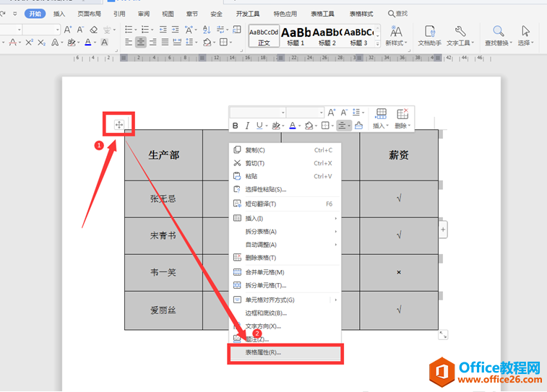Toggle Italic in mini toolbar
Screen dimensions: 547x392
(x=247, y=126)
